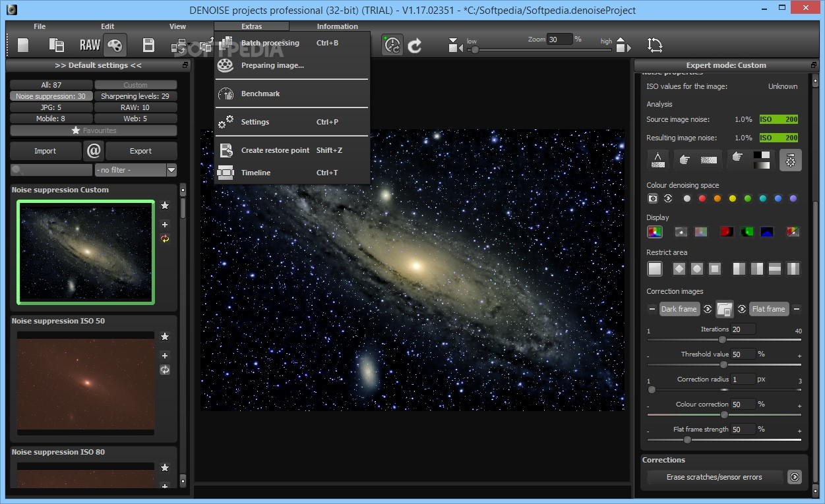Viewport: 825px width, 504px height.
Task: Click the Dark frame button
Action: click(x=679, y=309)
